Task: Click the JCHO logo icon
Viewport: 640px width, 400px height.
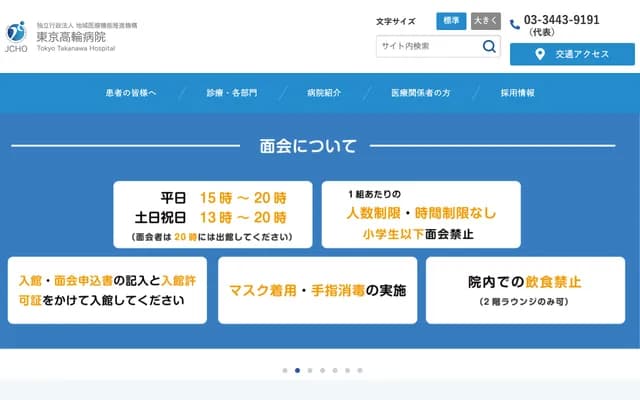Action: click(16, 37)
